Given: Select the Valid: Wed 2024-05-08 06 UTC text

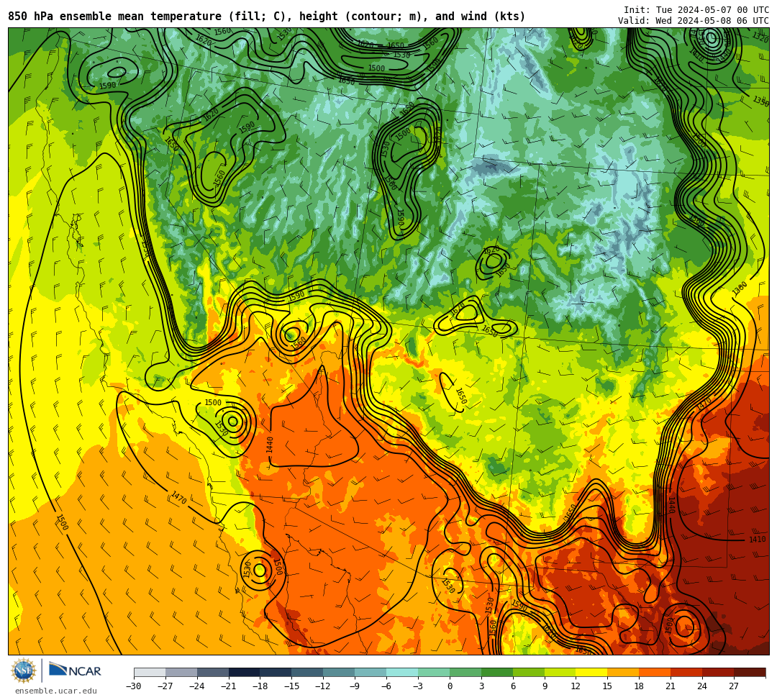Looking at the screenshot, I should (694, 20).
